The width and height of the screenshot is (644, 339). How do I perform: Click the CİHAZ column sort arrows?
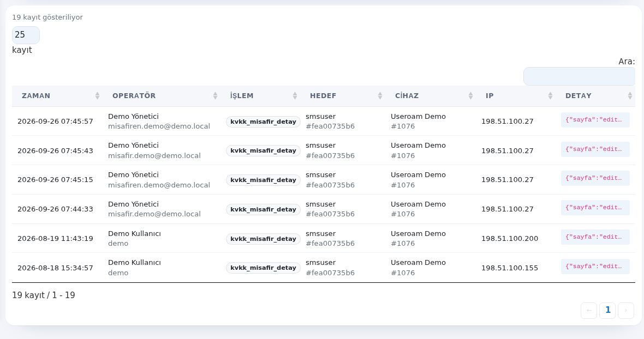click(470, 96)
